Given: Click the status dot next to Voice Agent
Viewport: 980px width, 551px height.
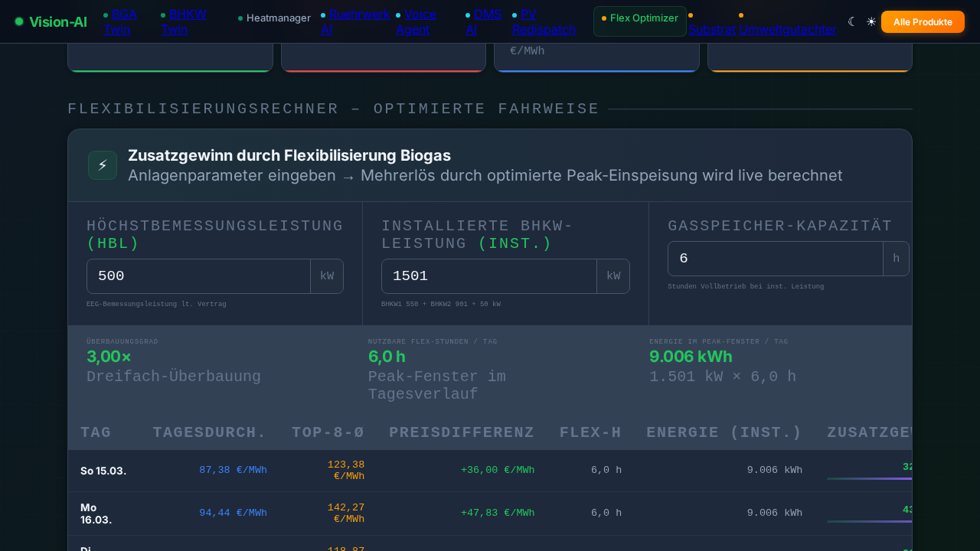Looking at the screenshot, I should click(x=397, y=14).
